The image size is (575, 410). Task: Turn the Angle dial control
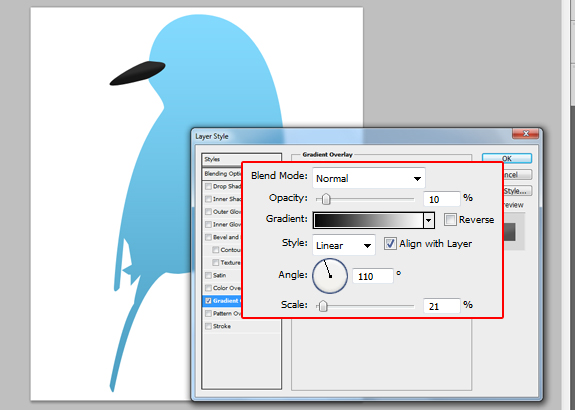click(330, 276)
